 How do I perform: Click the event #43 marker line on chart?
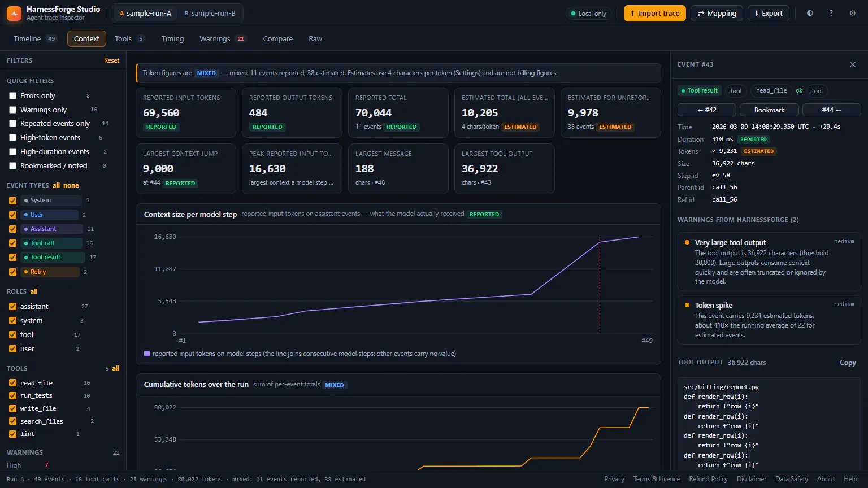point(600,285)
